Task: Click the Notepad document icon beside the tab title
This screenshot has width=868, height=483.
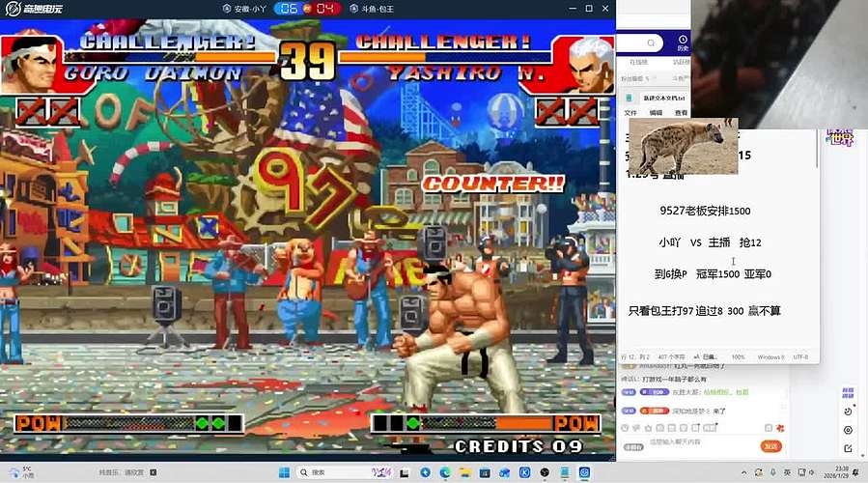Action: click(x=629, y=98)
